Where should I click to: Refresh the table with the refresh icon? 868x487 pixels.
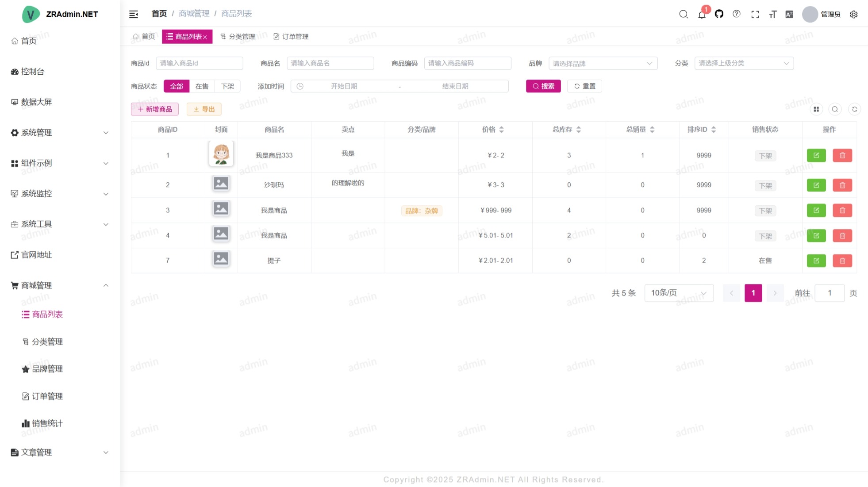point(854,109)
